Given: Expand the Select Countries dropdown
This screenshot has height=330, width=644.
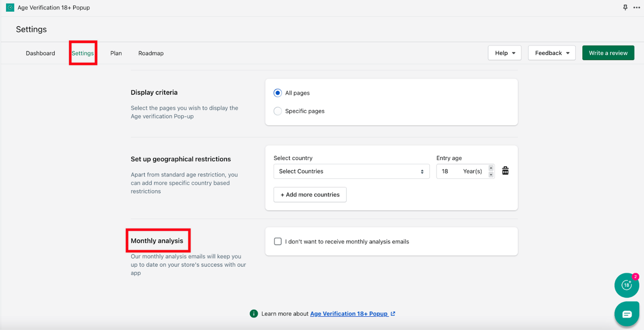Looking at the screenshot, I should (351, 171).
